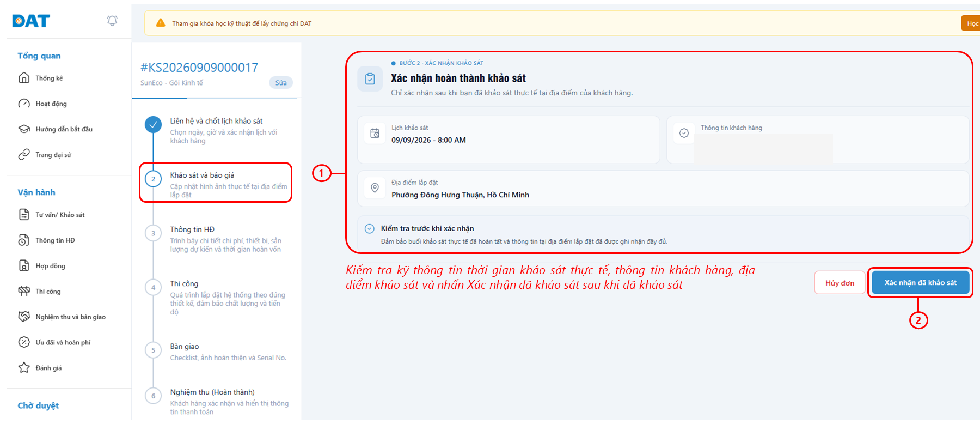Click Xác nhận đã khảo sát button
The image size is (980, 436).
(x=920, y=282)
